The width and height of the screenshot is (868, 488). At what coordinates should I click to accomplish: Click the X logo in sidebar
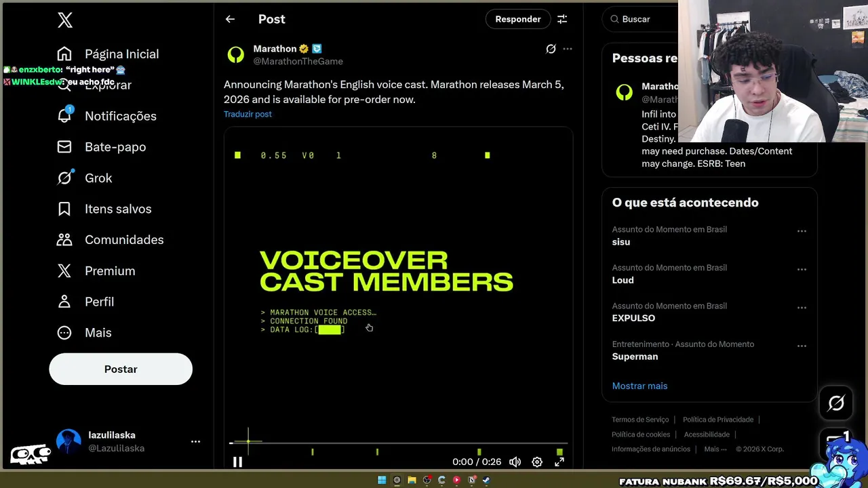(65, 20)
